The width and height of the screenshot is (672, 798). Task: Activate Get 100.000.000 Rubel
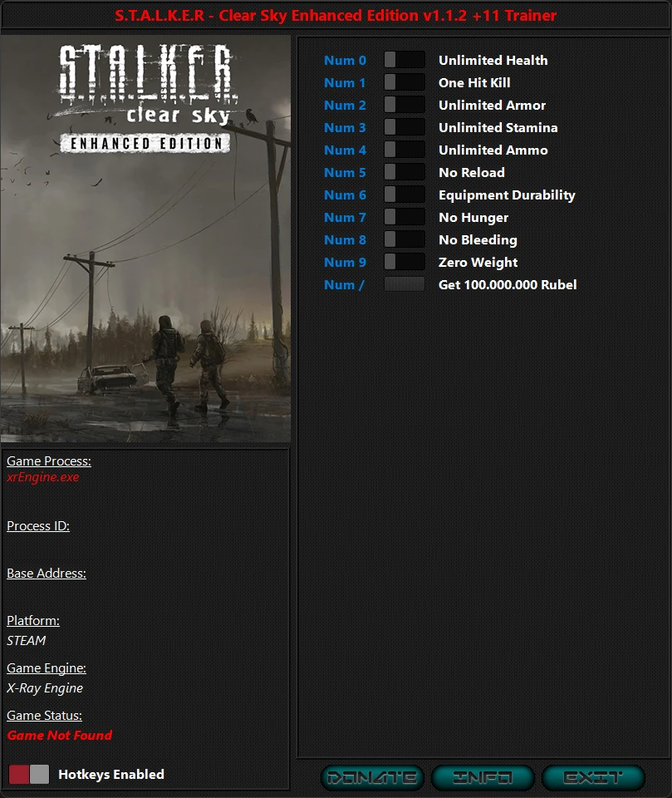(x=404, y=284)
